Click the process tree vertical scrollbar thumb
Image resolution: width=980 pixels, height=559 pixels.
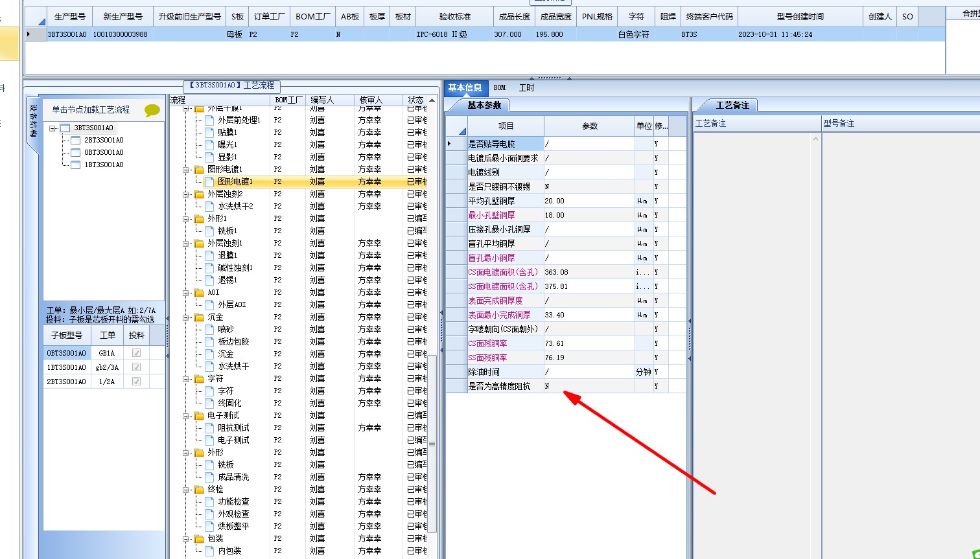point(432,444)
